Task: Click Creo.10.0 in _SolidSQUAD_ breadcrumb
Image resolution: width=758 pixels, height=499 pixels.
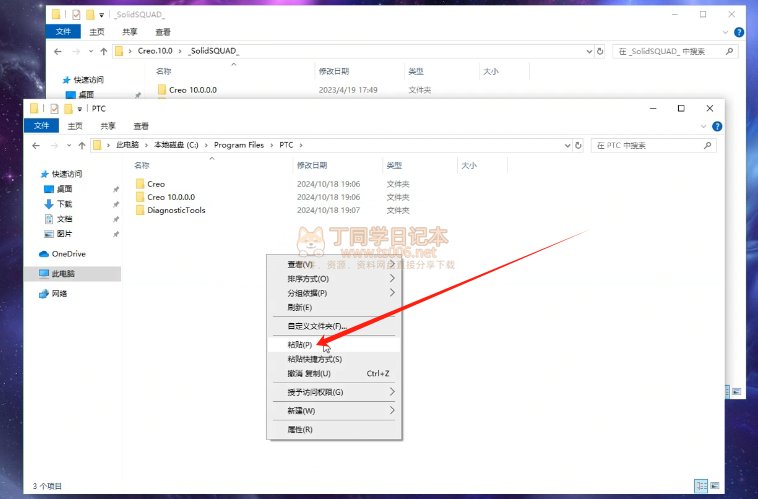Action: 155,51
